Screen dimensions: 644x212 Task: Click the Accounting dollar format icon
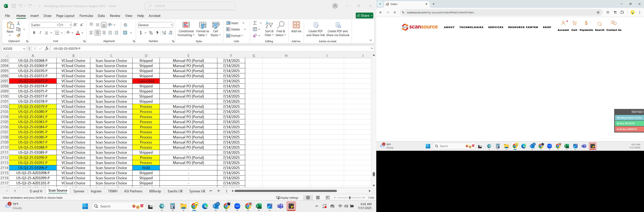[141, 33]
